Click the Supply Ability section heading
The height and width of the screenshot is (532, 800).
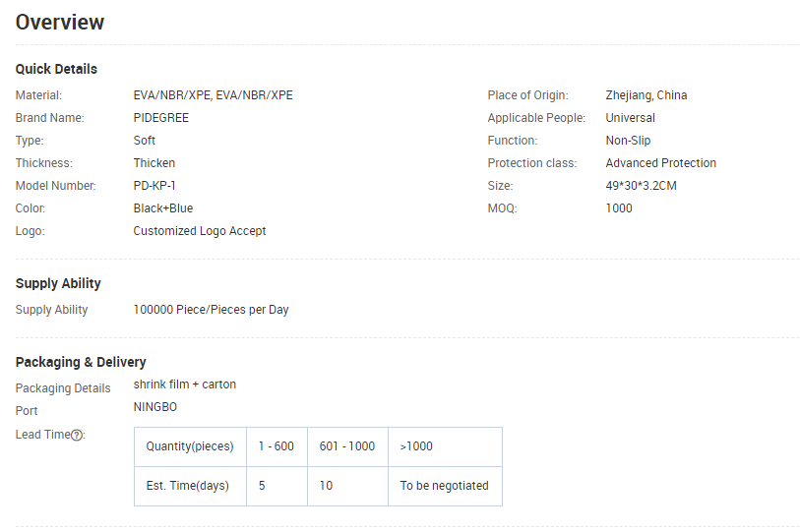pyautogui.click(x=58, y=283)
